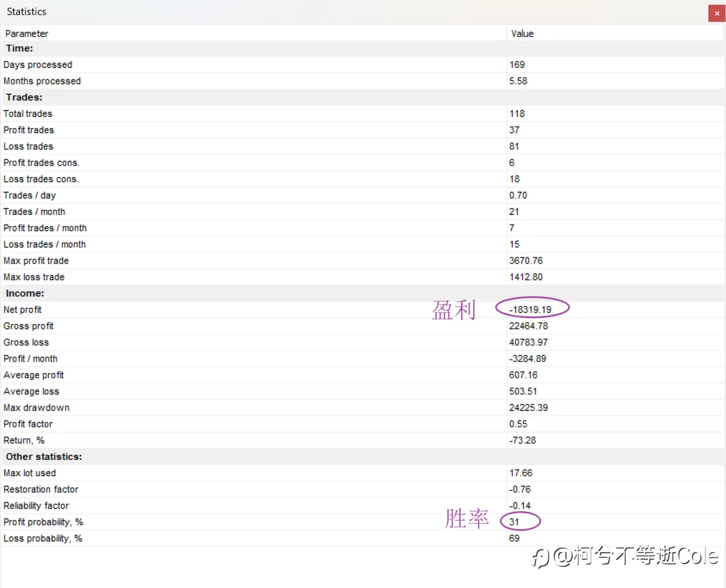Select the 24225.39 drawdown value
Image resolution: width=726 pixels, height=588 pixels.
[529, 408]
